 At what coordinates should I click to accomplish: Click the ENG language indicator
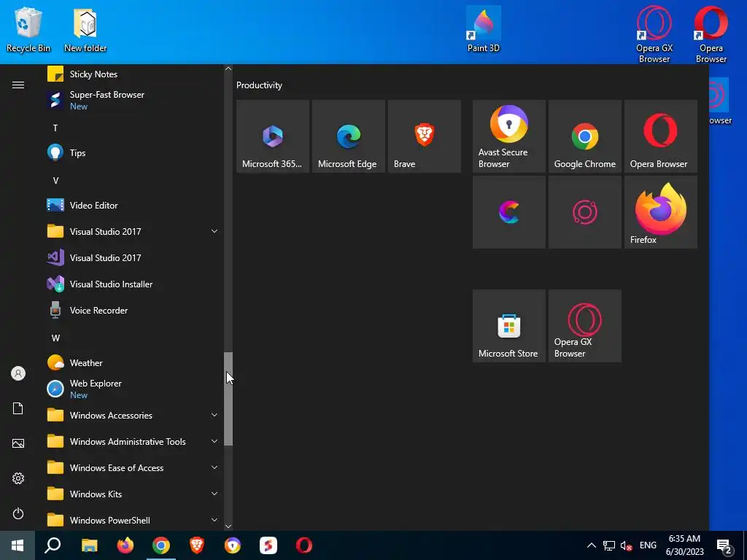[x=648, y=545]
